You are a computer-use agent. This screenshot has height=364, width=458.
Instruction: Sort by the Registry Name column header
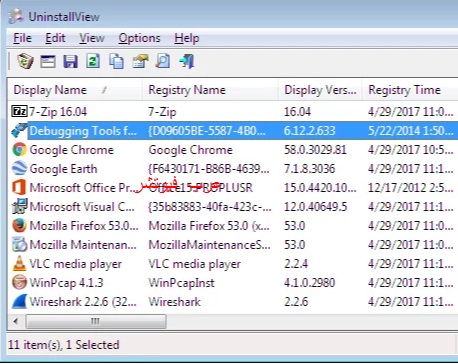210,90
